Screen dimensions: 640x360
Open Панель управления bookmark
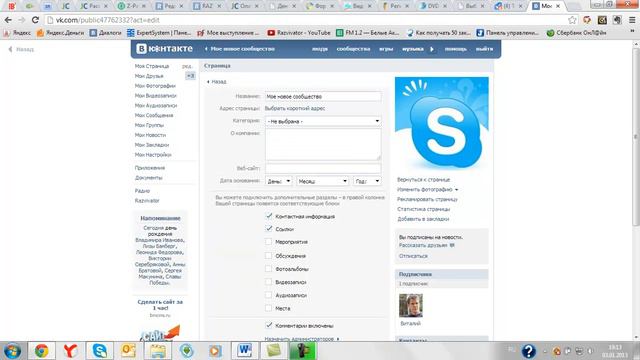(x=508, y=33)
